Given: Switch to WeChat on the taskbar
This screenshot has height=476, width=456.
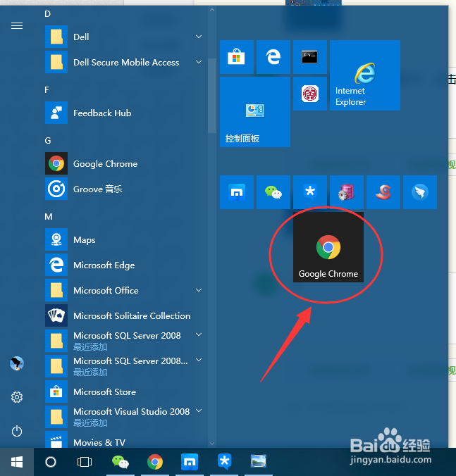Looking at the screenshot, I should [x=121, y=462].
